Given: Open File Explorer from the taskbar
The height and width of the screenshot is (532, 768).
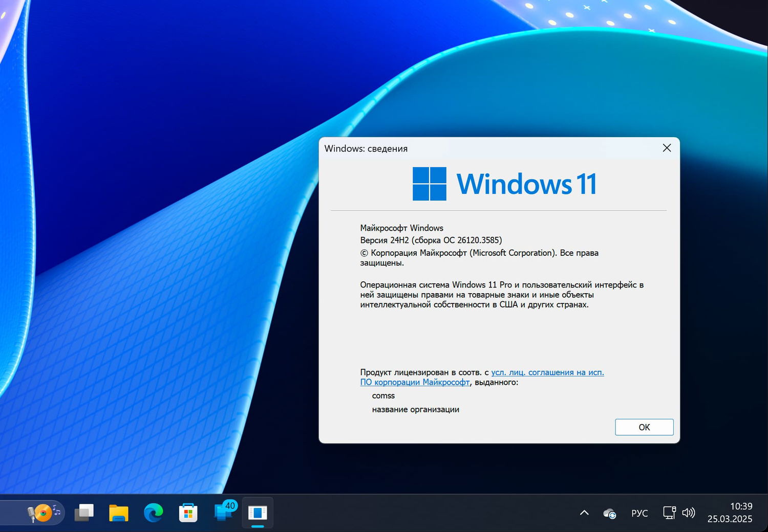Looking at the screenshot, I should 119,513.
